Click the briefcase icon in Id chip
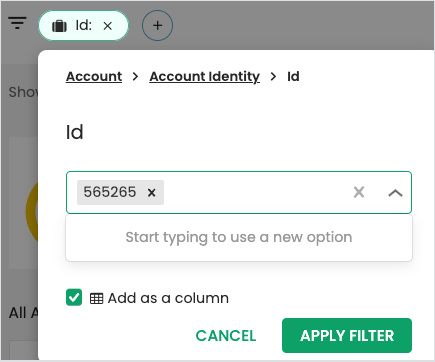The width and height of the screenshot is (435, 362). tap(59, 26)
